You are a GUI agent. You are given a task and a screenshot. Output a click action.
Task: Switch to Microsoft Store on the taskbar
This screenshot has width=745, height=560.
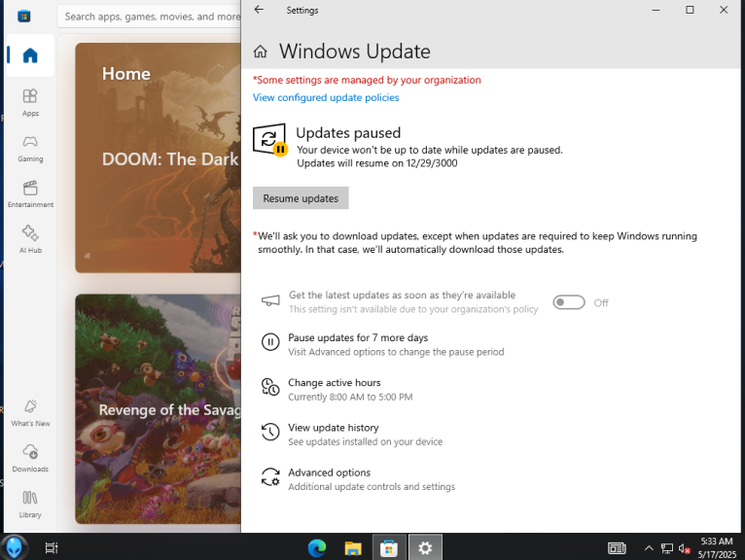coord(389,548)
